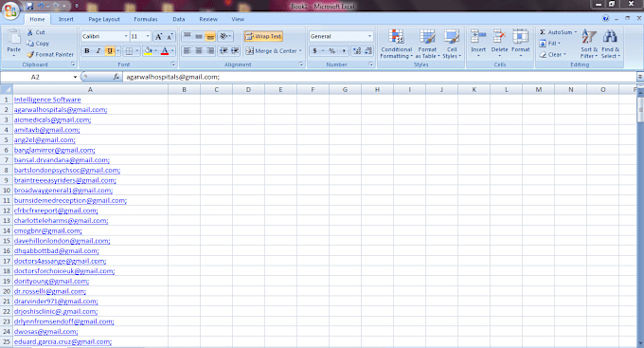Open the Format cells menu
The width and height of the screenshot is (644, 348).
520,44
